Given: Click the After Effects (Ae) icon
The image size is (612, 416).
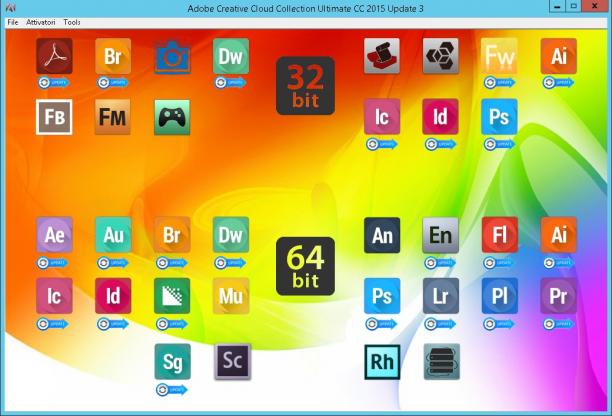Looking at the screenshot, I should 54,235.
